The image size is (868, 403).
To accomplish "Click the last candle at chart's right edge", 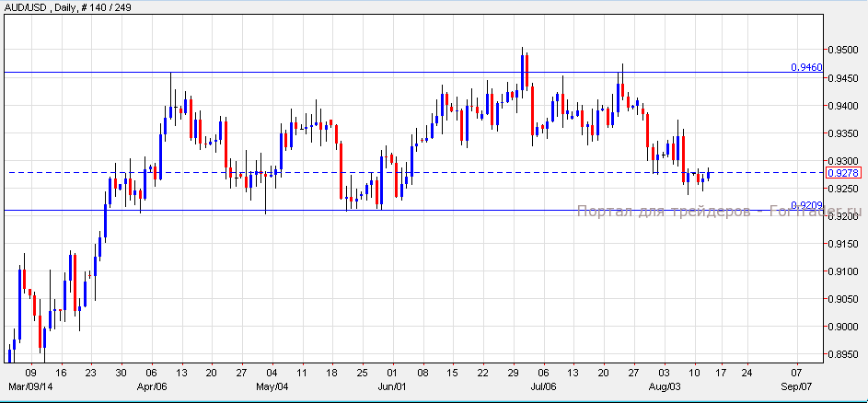I will coord(709,175).
